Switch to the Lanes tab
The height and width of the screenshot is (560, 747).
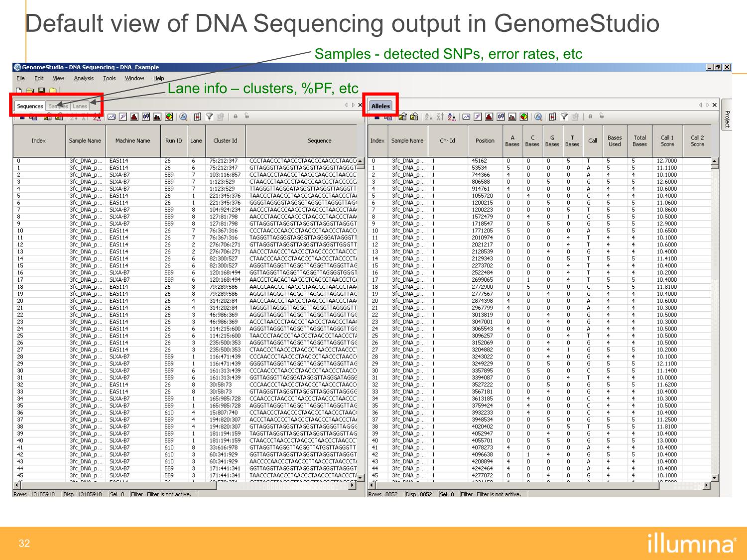point(80,106)
